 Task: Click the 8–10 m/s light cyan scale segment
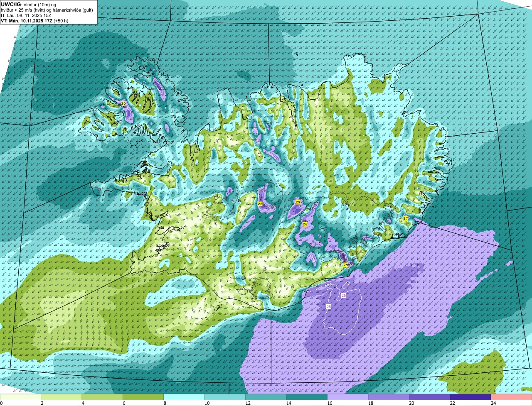[x=185, y=397]
